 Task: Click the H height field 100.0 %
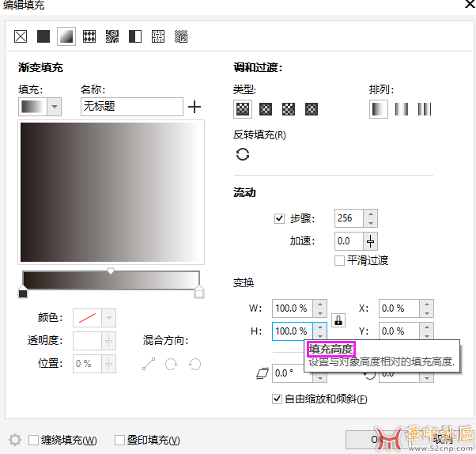293,331
